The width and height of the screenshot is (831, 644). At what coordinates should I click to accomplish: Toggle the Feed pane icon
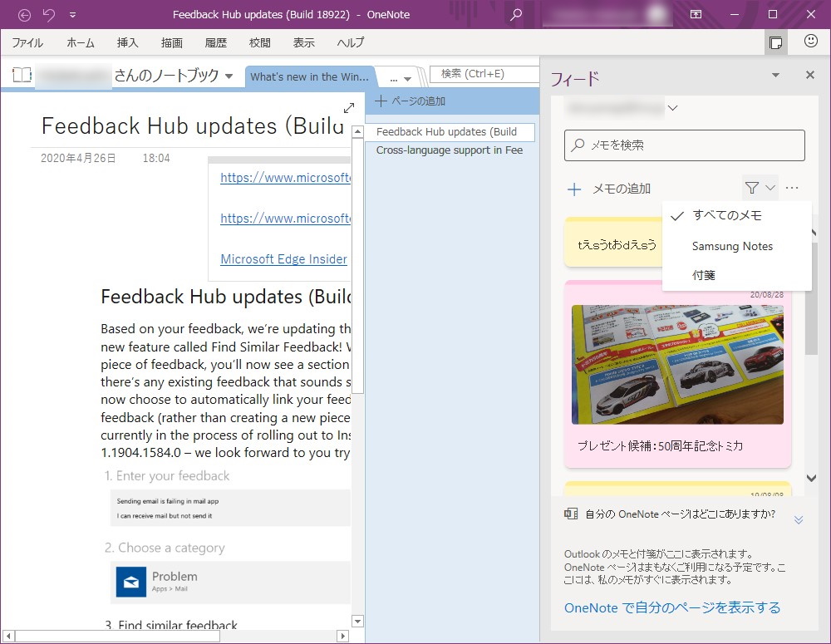775,42
